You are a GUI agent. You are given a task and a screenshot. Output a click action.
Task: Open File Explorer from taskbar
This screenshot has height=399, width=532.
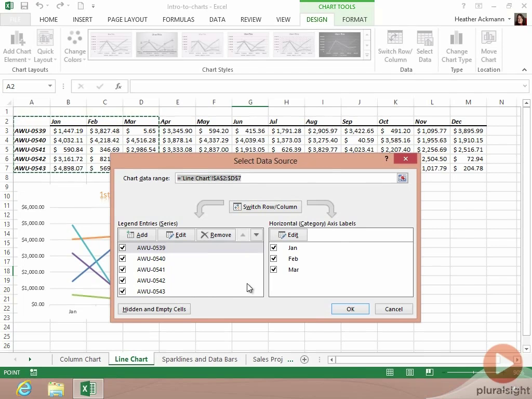(56, 389)
